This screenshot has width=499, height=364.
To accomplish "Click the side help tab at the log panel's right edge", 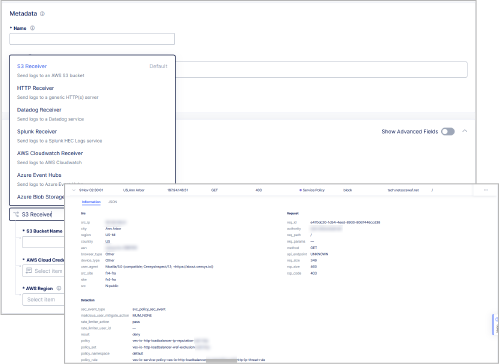I will coord(496,324).
